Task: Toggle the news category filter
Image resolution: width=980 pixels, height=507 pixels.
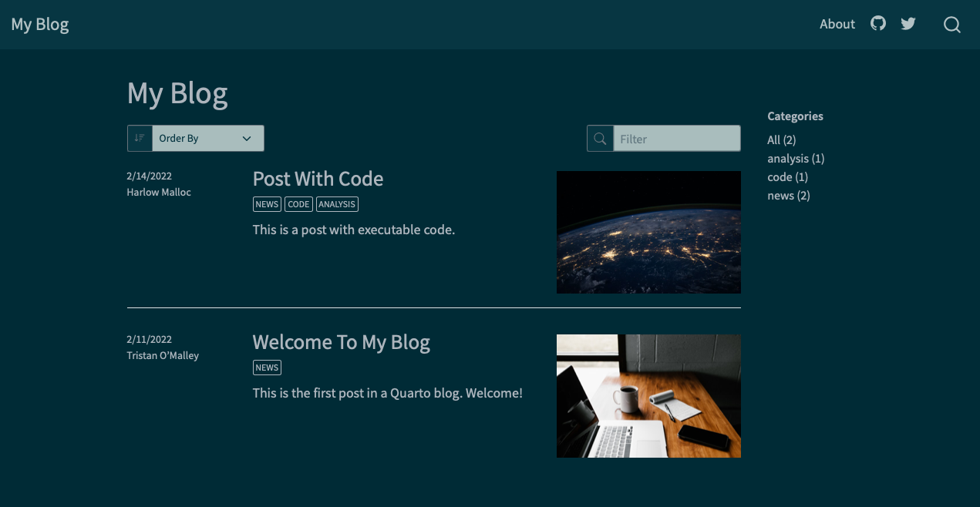Action: coord(787,195)
